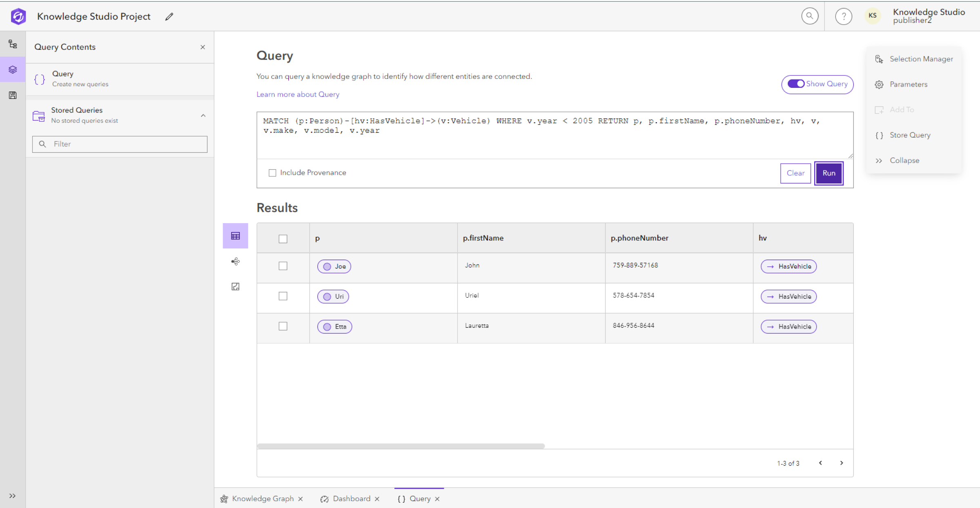Select the first result row checkbox
This screenshot has width=980, height=508.
click(283, 266)
